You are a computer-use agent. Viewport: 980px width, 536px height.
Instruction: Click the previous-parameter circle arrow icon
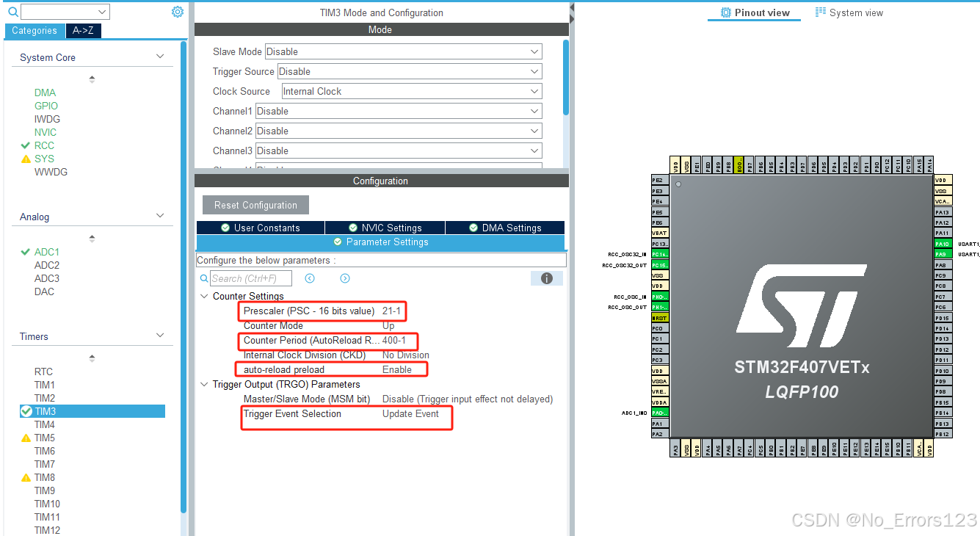click(310, 278)
